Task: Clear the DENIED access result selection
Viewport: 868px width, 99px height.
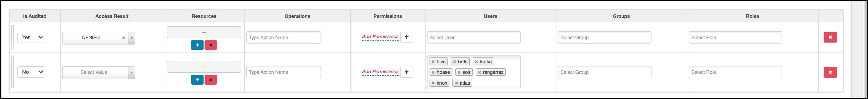Action: click(123, 38)
